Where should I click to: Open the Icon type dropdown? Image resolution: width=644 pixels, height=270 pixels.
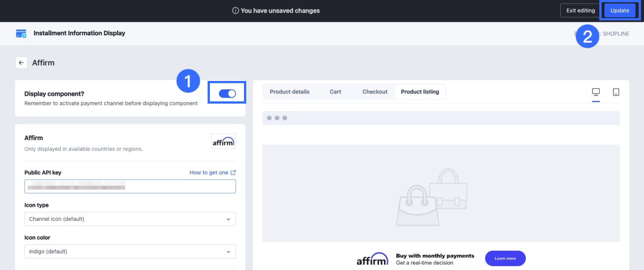130,219
